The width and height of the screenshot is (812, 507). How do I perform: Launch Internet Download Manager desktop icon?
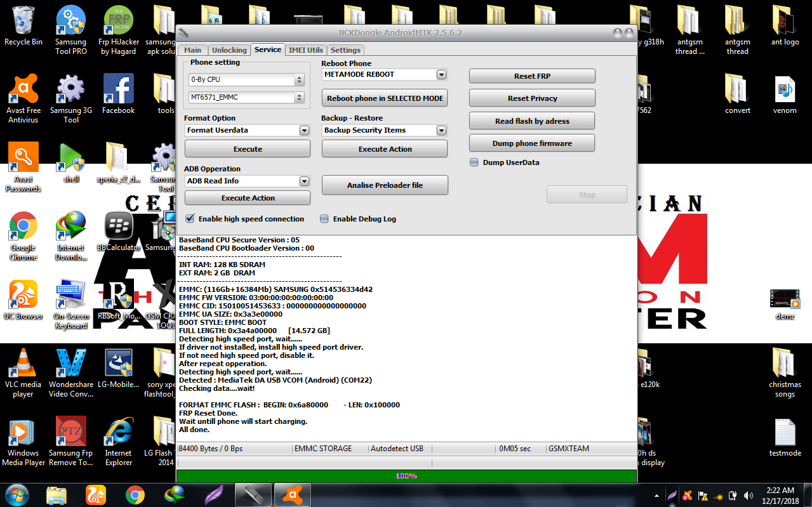coord(70,236)
